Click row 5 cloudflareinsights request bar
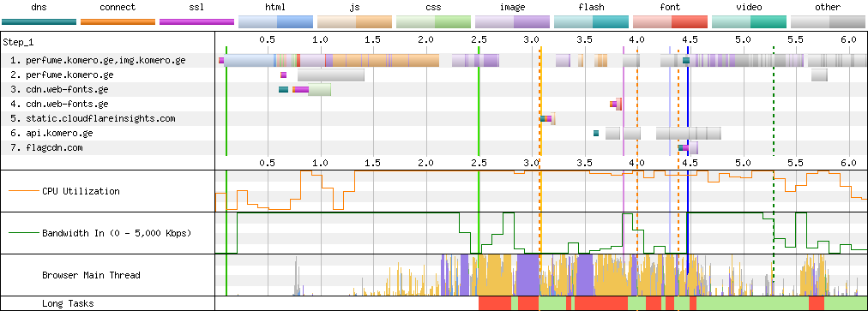The width and height of the screenshot is (868, 311). [x=552, y=118]
